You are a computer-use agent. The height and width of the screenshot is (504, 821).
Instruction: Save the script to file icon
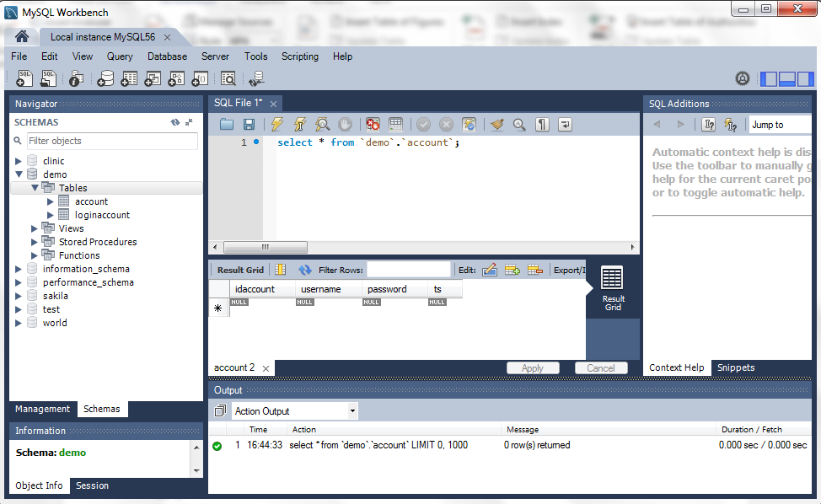point(250,125)
